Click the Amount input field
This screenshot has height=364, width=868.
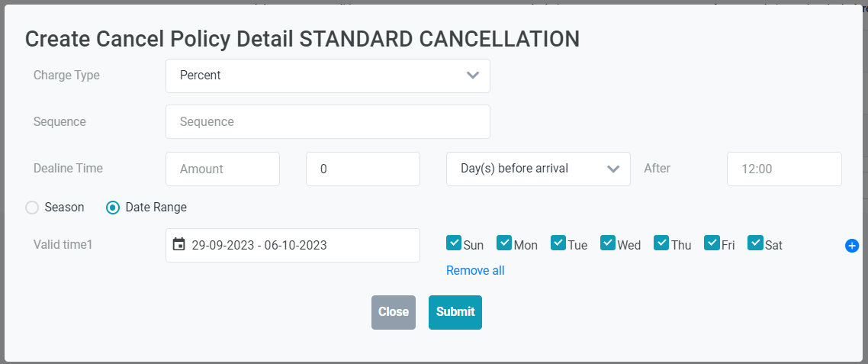pyautogui.click(x=223, y=169)
